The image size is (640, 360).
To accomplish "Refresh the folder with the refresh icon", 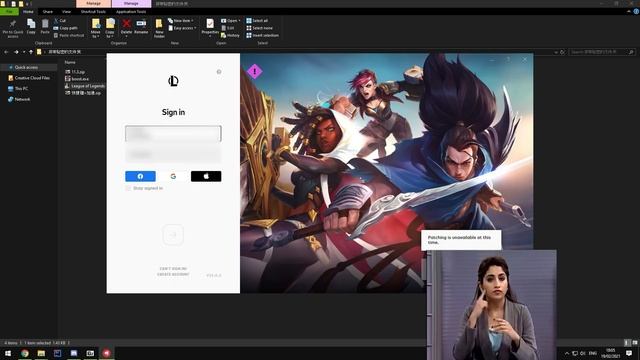I will 562,52.
